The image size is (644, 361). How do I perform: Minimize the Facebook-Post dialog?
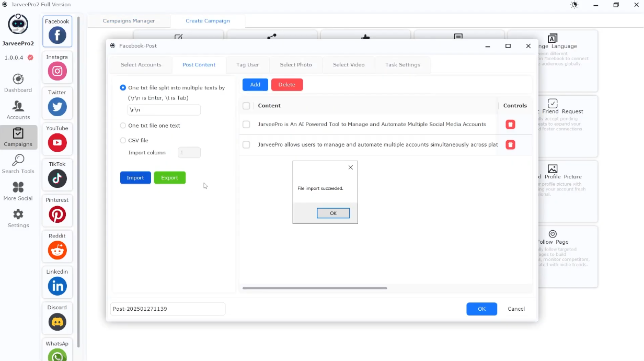click(487, 46)
